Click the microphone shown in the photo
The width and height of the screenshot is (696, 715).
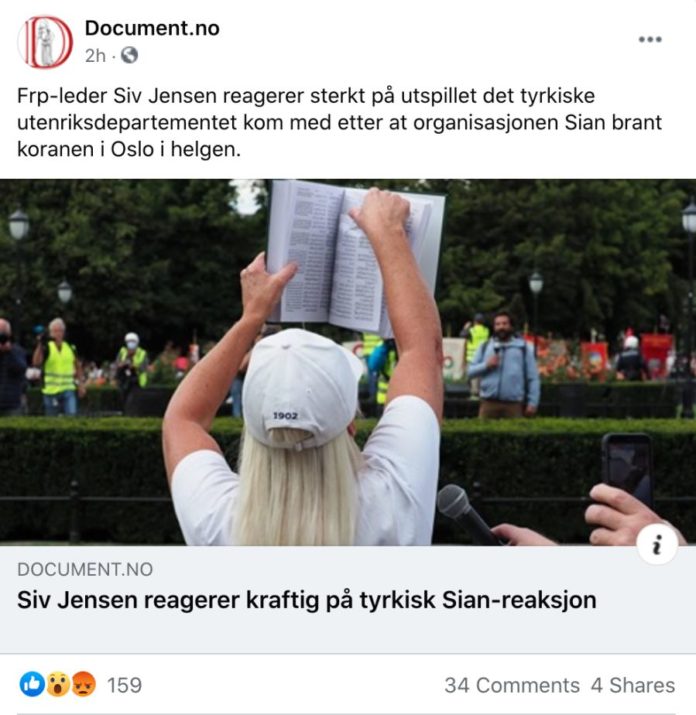[x=466, y=514]
